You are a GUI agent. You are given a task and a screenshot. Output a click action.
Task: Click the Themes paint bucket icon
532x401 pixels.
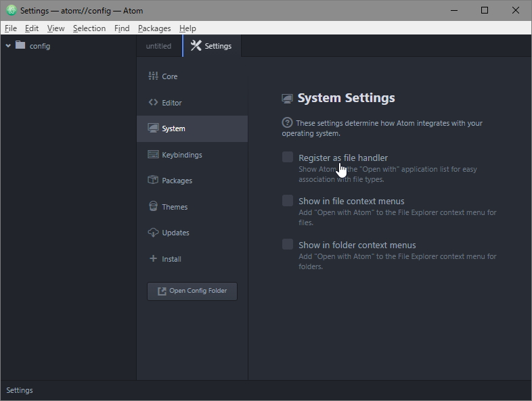pos(153,207)
